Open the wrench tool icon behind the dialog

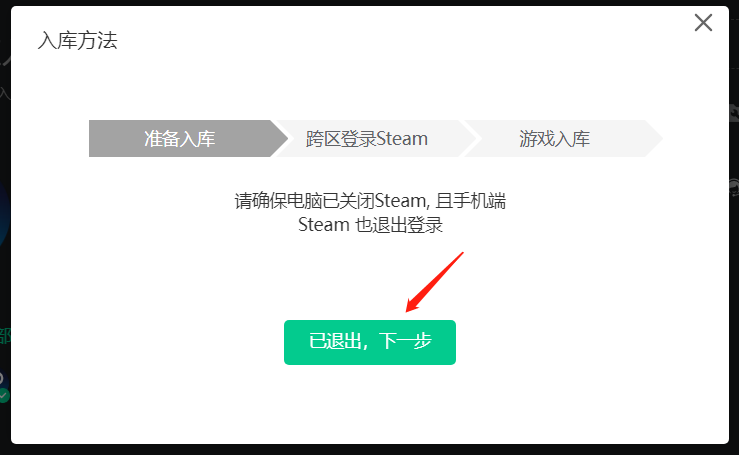[734, 112]
